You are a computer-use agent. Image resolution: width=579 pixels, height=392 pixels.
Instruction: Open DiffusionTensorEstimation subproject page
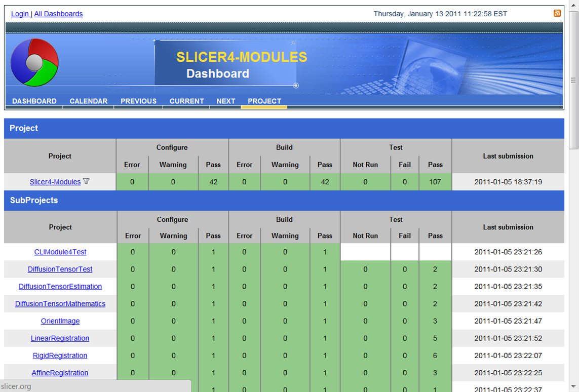tap(60, 286)
